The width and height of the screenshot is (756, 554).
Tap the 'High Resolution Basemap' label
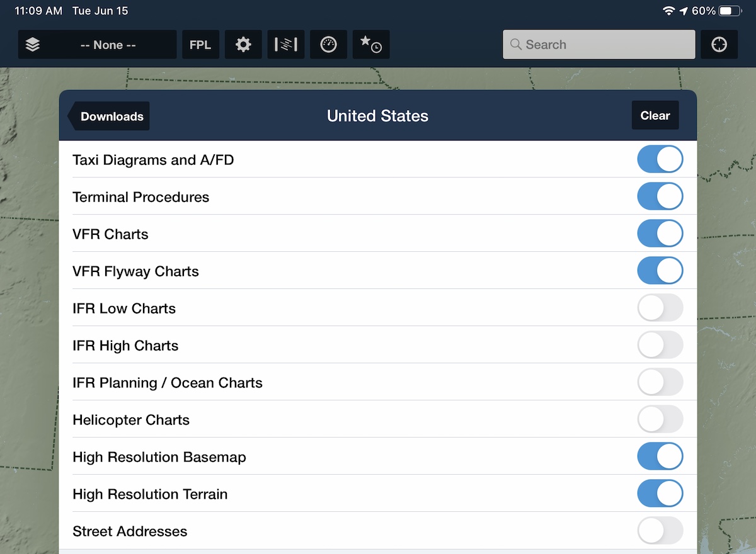coord(159,457)
